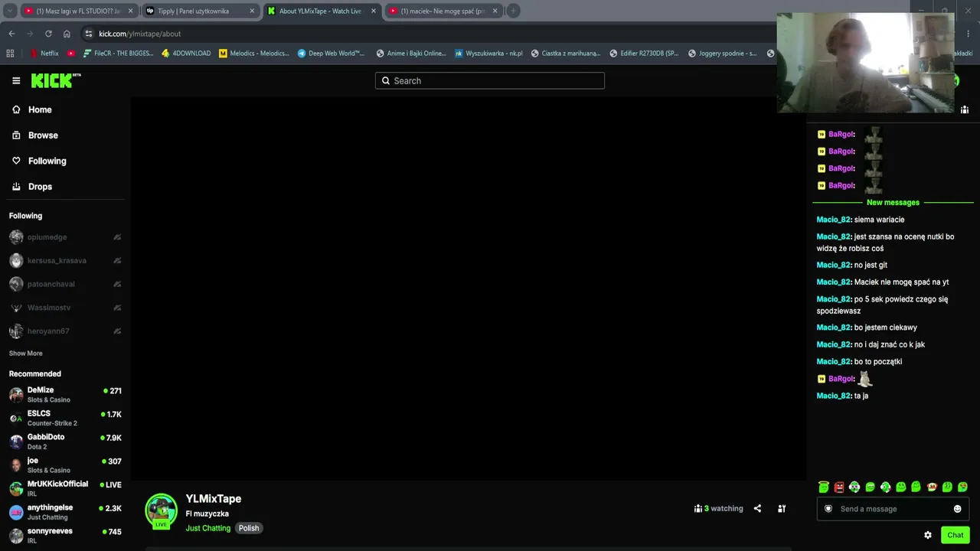Expand the following list with Show More
980x551 pixels.
pyautogui.click(x=25, y=354)
